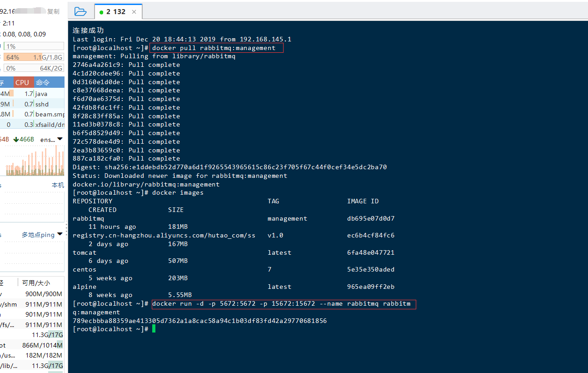Click image ID ec6b4cf84fc6
Image resolution: width=588 pixels, height=373 pixels.
[371, 236]
